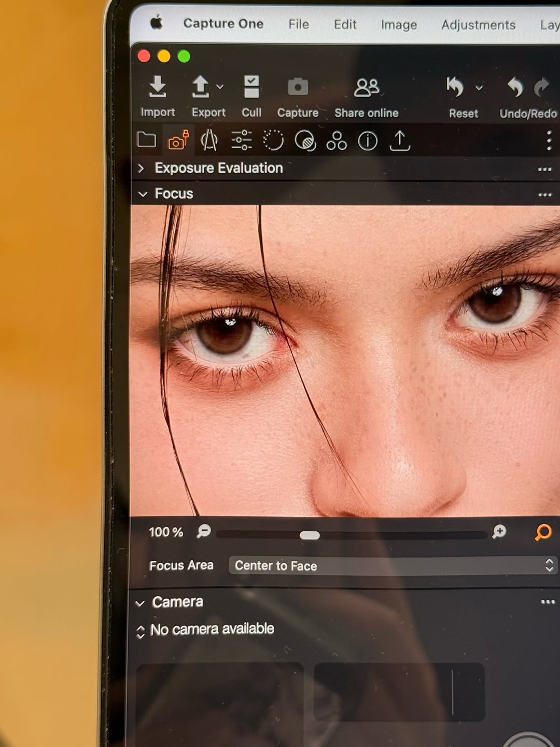Open the Focus panel three-dot options
The width and height of the screenshot is (560, 747).
point(544,195)
